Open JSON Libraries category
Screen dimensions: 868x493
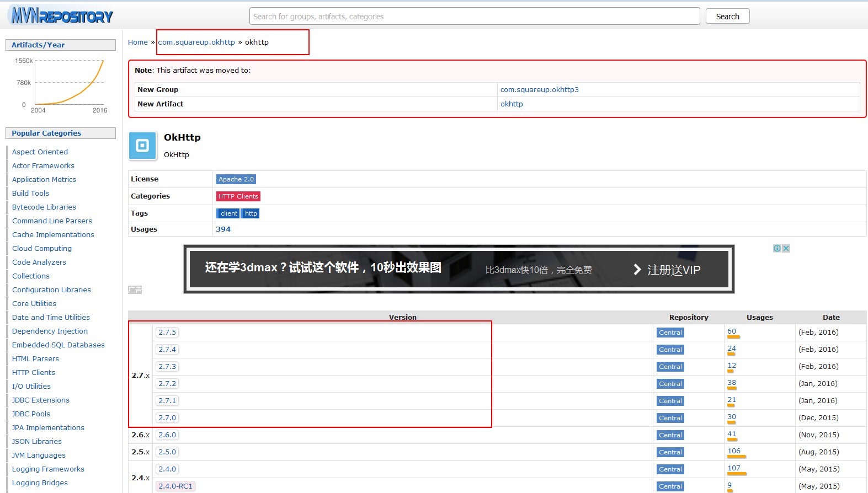click(37, 442)
